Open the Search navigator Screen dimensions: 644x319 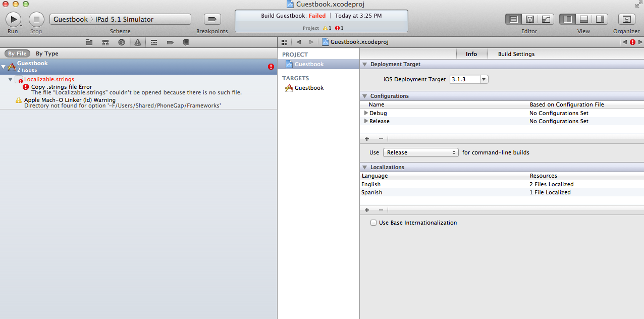[122, 42]
